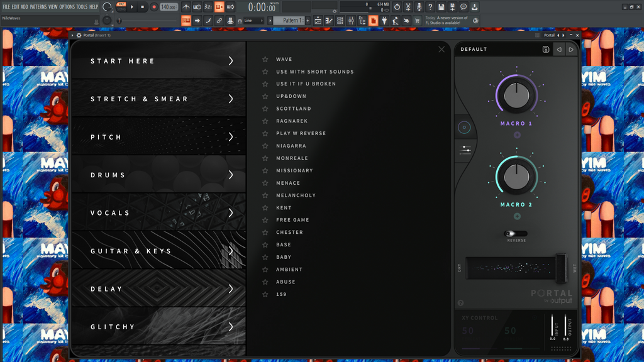This screenshot has width=644, height=362.
Task: Load the MELANCHOLY preset
Action: click(x=296, y=195)
